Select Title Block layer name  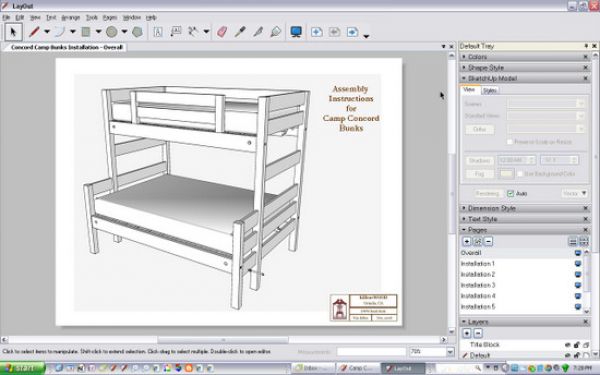point(484,345)
